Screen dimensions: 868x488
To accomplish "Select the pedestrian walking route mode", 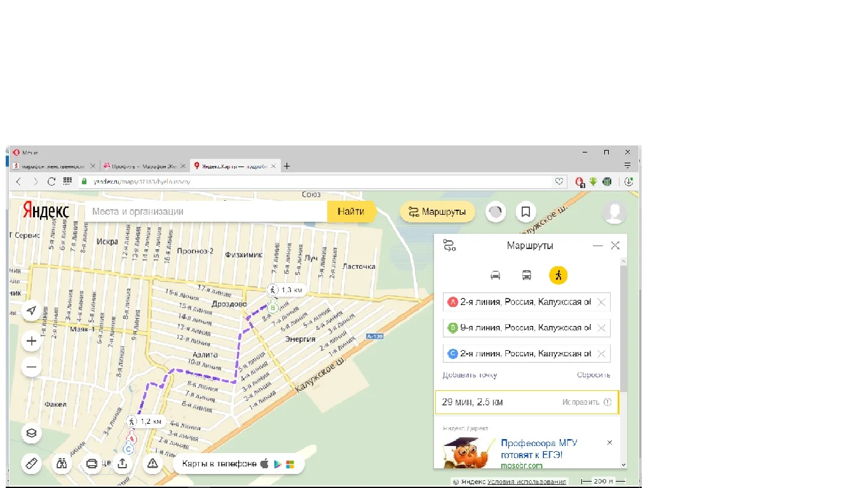I will coord(558,275).
